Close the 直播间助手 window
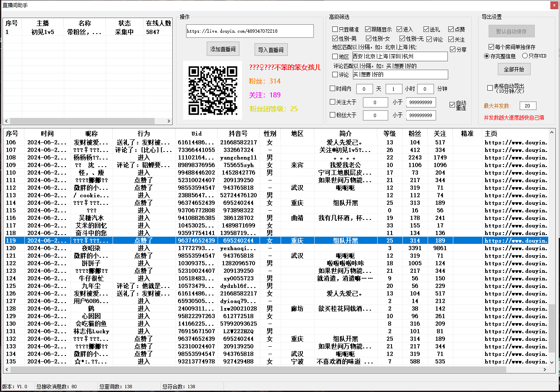 tap(555, 5)
